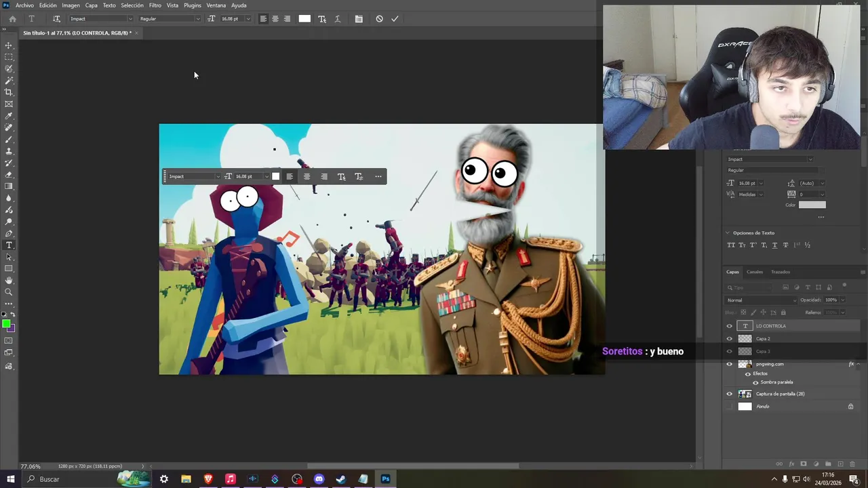Show the Fondo layer
868x488 pixels.
coord(730,407)
